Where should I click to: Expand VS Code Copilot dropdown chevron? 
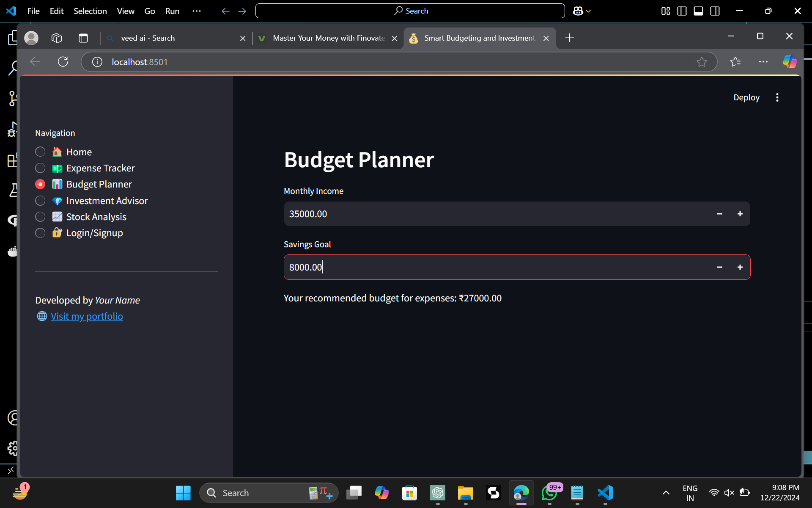point(588,11)
